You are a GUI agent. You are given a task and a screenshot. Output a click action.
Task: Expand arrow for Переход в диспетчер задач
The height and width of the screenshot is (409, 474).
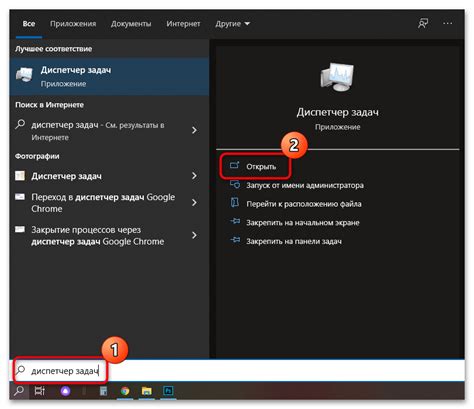(x=194, y=202)
